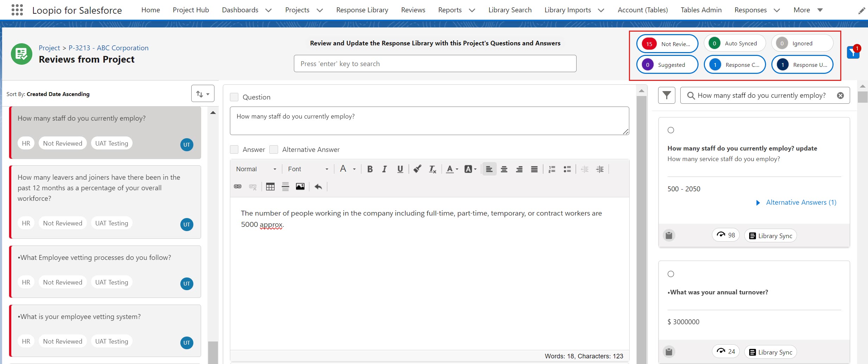Click the undo arrow in editor
Screen dimensions: 868x364
pyautogui.click(x=318, y=186)
